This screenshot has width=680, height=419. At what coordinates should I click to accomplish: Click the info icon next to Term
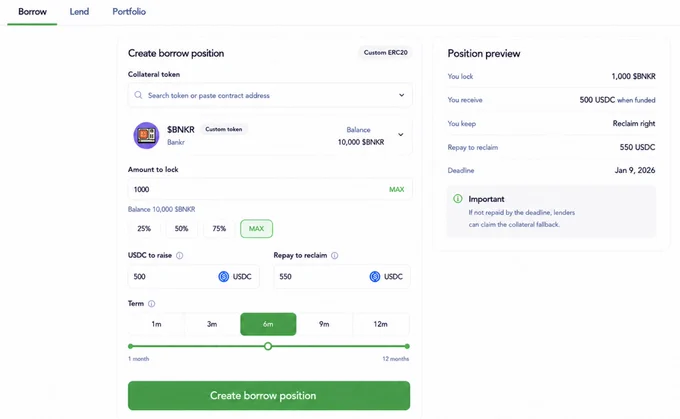pos(151,304)
